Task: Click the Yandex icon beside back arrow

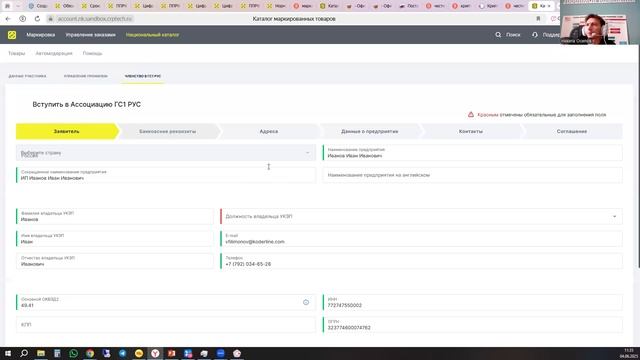Action: [22, 19]
